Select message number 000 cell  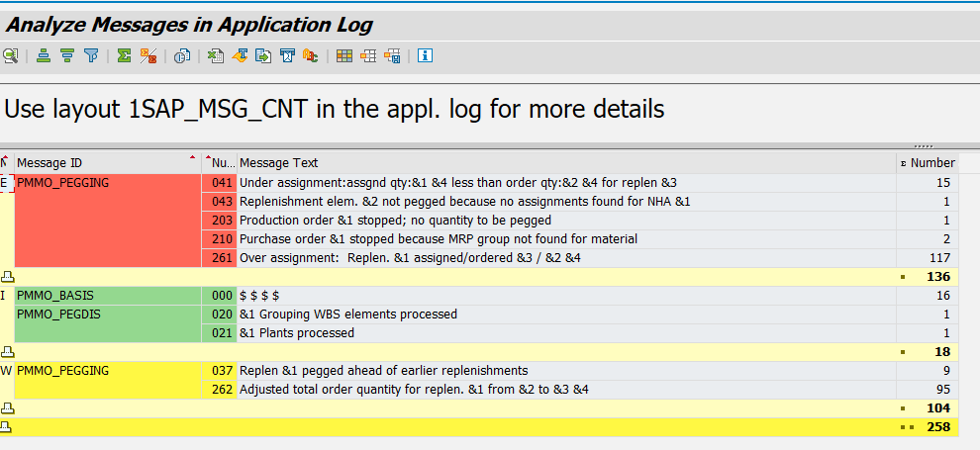click(x=220, y=296)
